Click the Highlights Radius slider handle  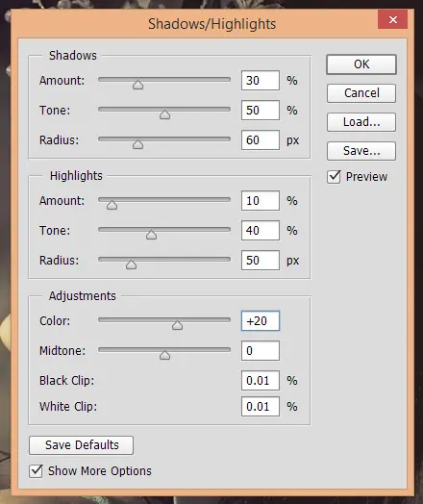pos(131,265)
